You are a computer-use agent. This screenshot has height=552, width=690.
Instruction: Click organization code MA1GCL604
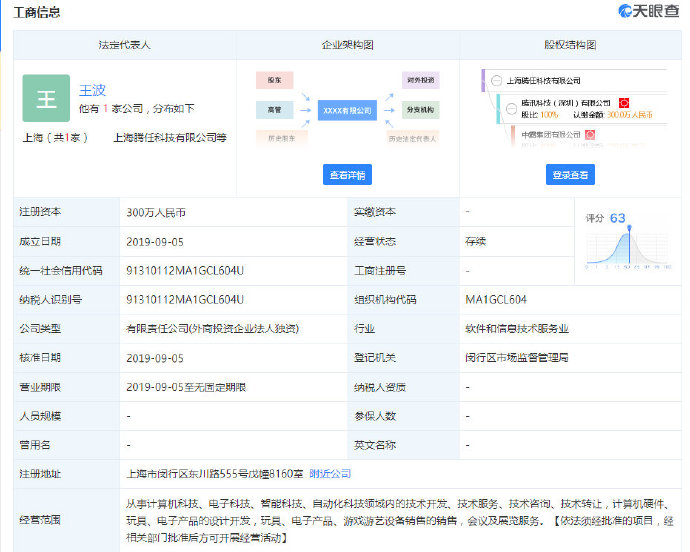496,300
